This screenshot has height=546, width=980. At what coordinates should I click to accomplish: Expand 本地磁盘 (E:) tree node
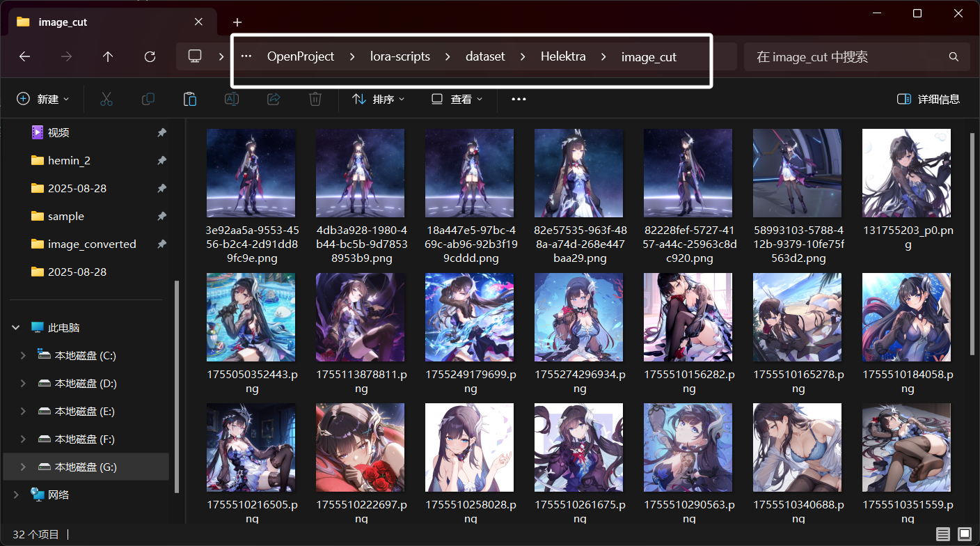(x=23, y=411)
